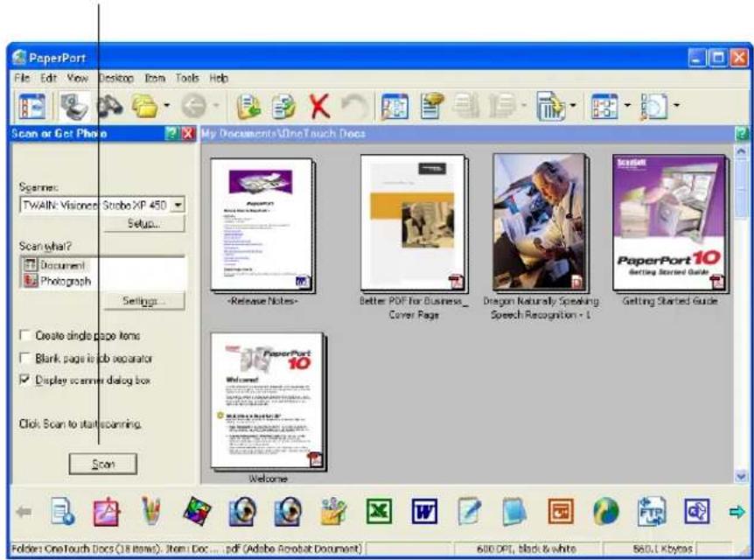Viewport: 754px width, 560px height.
Task: Click the grayed-out Undo arrow icon
Action: tap(355, 106)
